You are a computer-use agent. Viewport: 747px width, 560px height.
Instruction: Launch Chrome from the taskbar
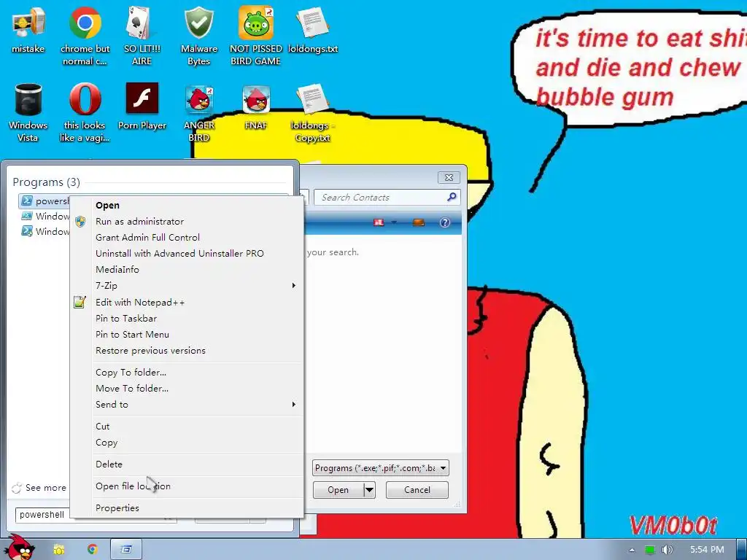click(93, 550)
